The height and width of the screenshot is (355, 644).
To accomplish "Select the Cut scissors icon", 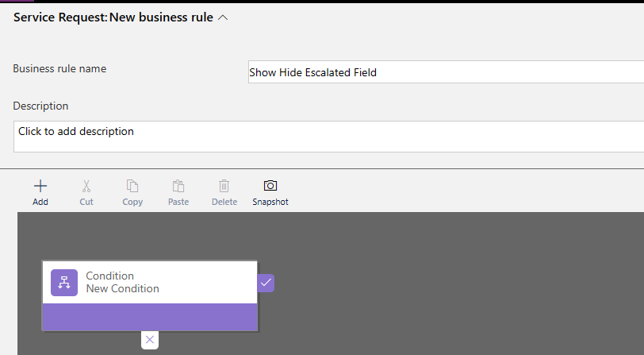I will click(x=86, y=187).
